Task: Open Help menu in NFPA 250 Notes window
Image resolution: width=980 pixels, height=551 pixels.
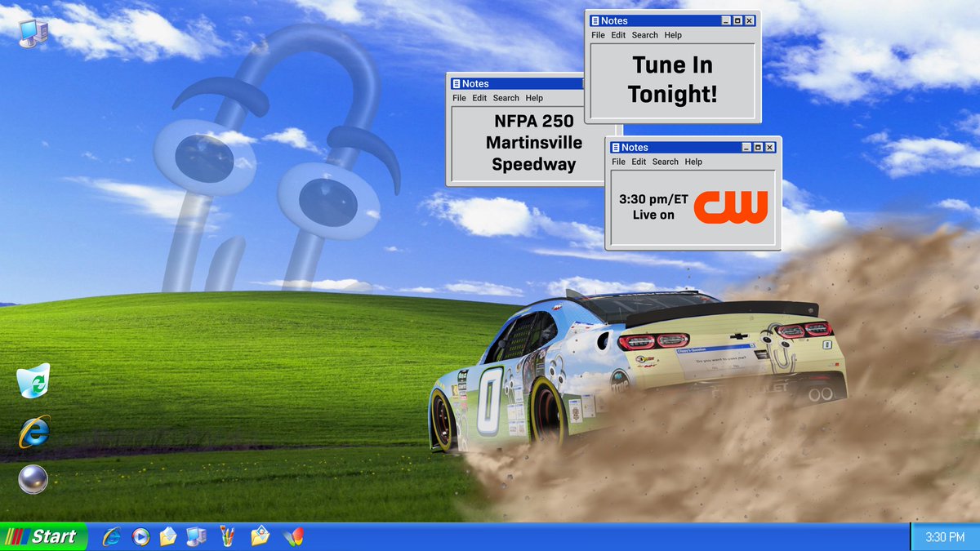Action: click(x=534, y=98)
